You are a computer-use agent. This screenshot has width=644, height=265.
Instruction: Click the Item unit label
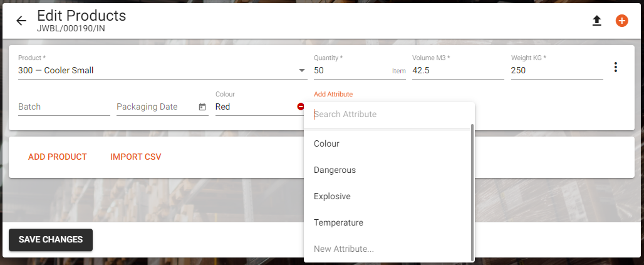(x=399, y=71)
